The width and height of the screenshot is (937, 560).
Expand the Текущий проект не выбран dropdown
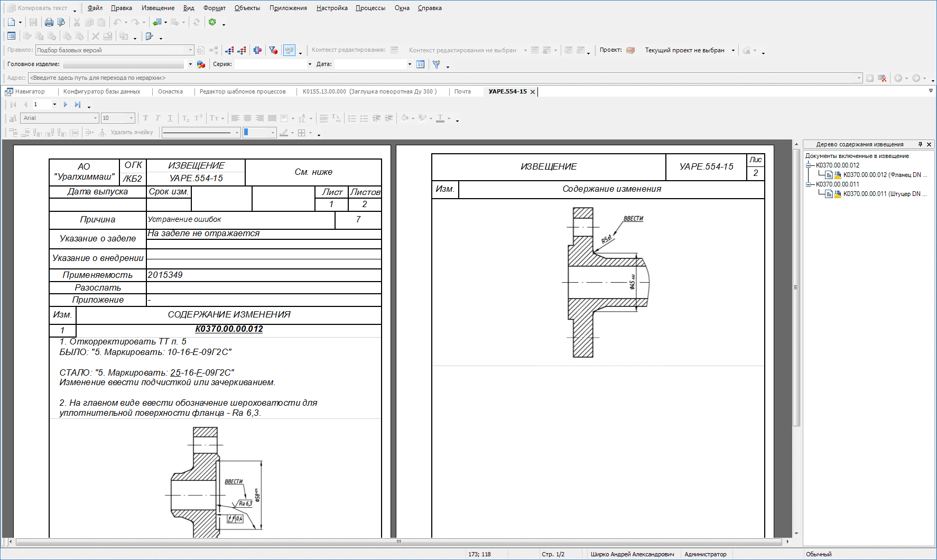(x=733, y=50)
